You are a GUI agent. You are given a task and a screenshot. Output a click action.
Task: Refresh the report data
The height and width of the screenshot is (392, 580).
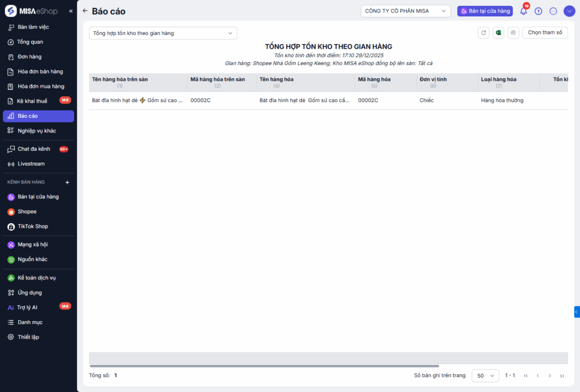click(484, 32)
